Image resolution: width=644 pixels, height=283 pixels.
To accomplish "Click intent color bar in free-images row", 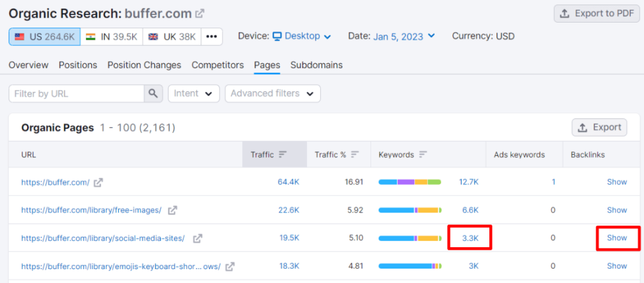I will (409, 210).
